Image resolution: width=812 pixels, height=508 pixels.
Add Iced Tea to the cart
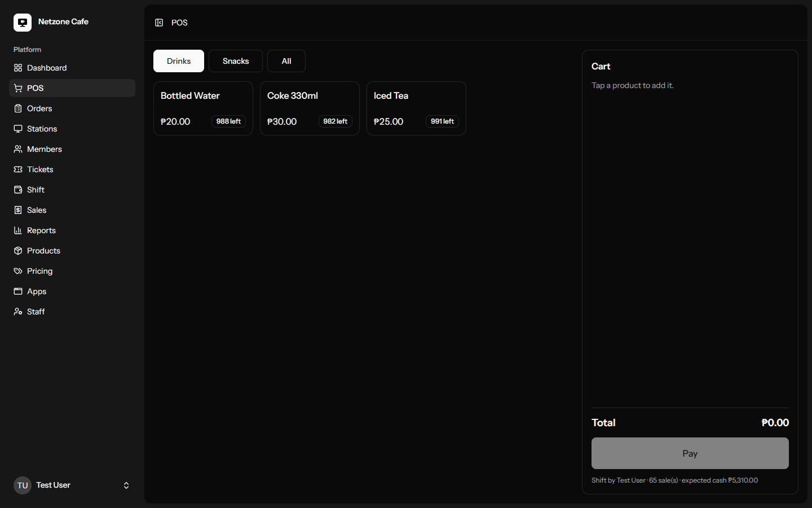416,108
